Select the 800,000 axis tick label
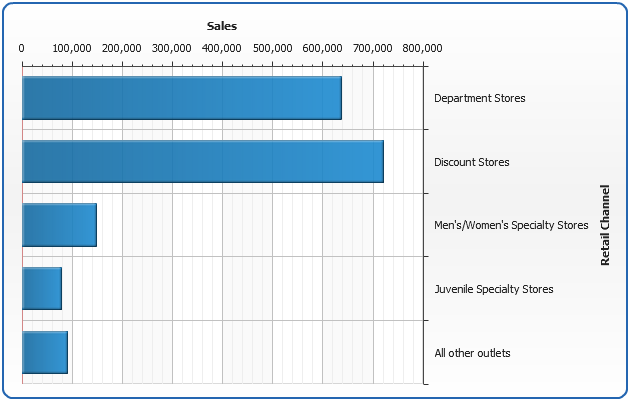This screenshot has width=630, height=401. [x=420, y=47]
